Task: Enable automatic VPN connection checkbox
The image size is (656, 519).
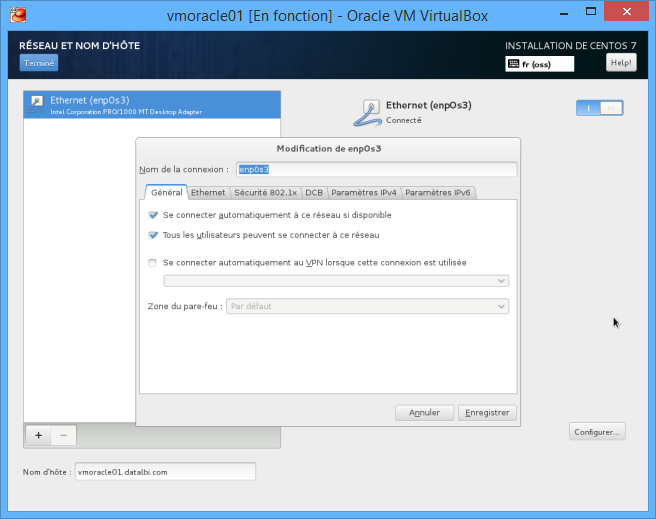Action: (x=152, y=263)
